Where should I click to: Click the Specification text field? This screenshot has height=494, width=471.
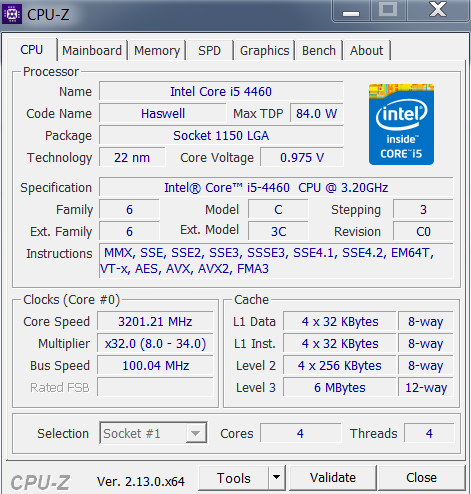276,188
